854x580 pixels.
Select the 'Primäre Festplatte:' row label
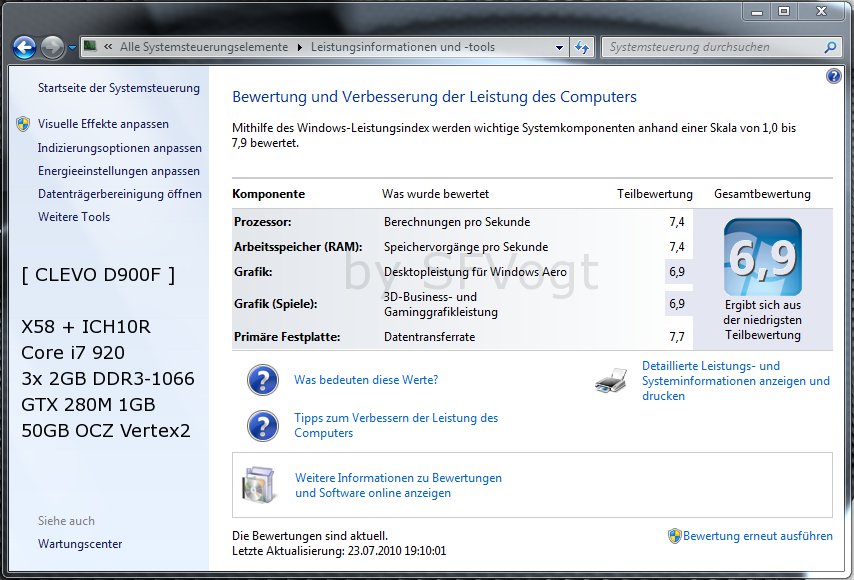pos(287,337)
